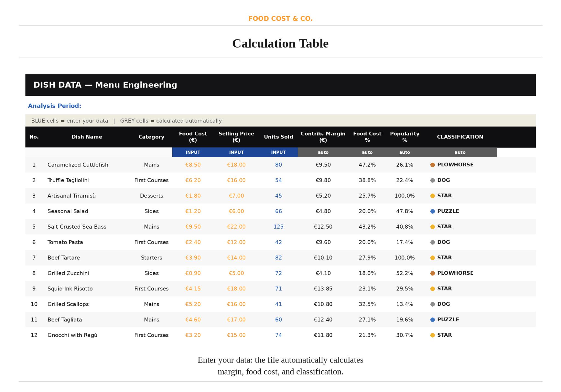The width and height of the screenshot is (561, 392).
Task: Click the STAR dot for Squid Ink Risotto
Action: pyautogui.click(x=433, y=289)
